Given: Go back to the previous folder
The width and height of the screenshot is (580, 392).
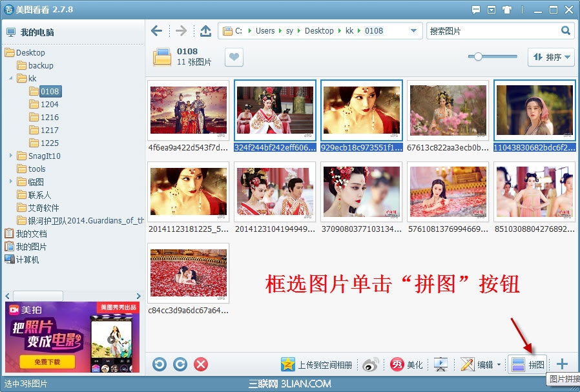Looking at the screenshot, I should click(156, 31).
